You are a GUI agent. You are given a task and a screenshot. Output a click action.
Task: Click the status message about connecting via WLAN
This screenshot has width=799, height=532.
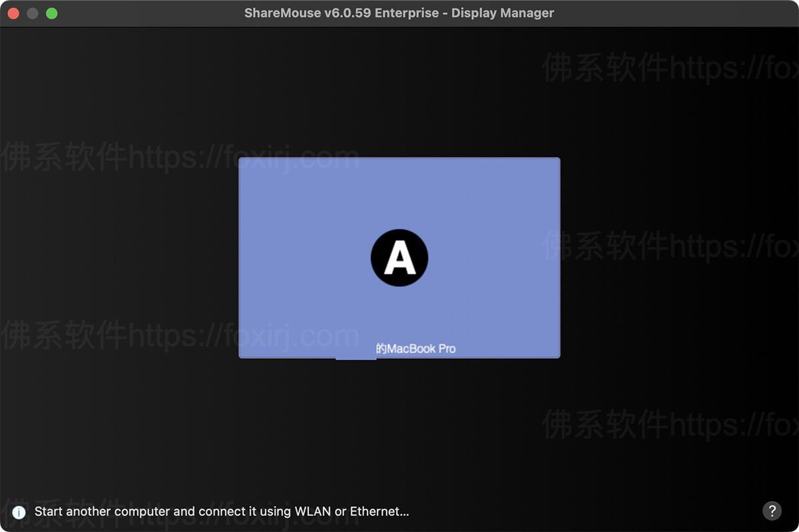[223, 511]
